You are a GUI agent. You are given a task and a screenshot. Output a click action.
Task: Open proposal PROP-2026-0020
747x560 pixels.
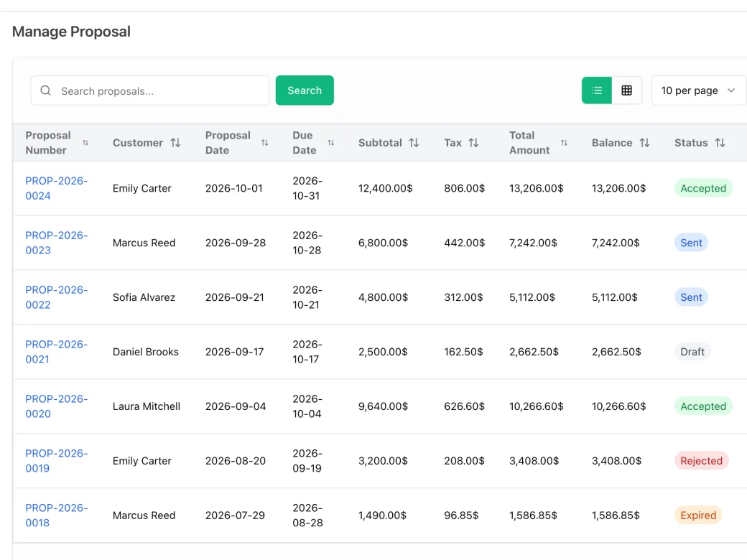click(57, 406)
